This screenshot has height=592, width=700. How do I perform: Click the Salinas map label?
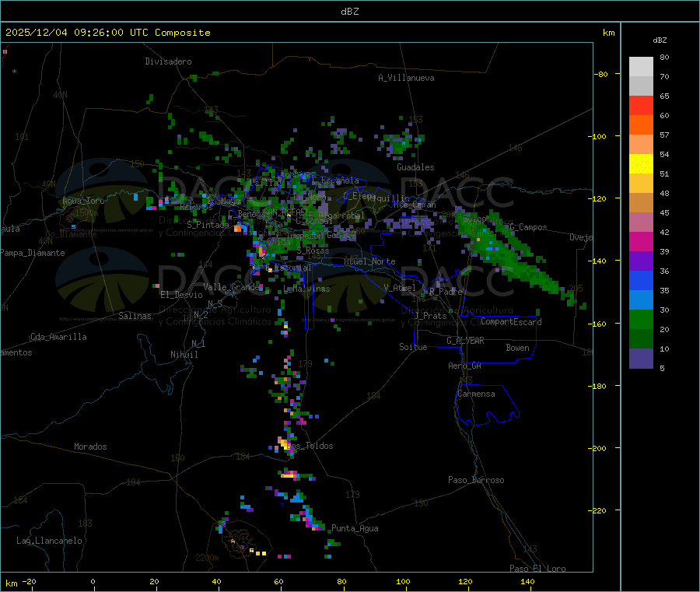[135, 316]
